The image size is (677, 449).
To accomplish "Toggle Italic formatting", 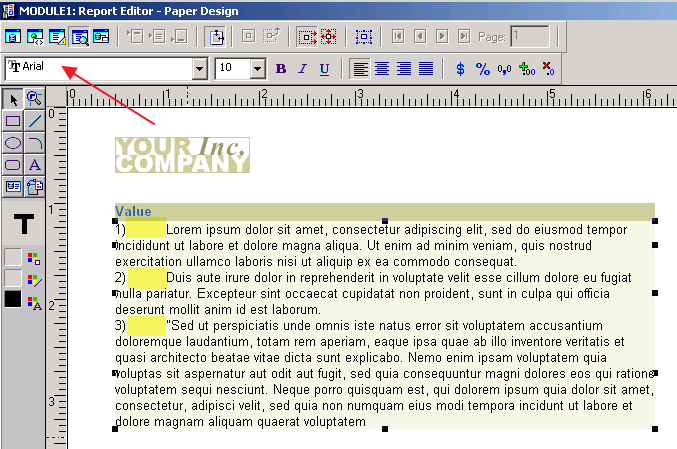I will click(x=303, y=69).
